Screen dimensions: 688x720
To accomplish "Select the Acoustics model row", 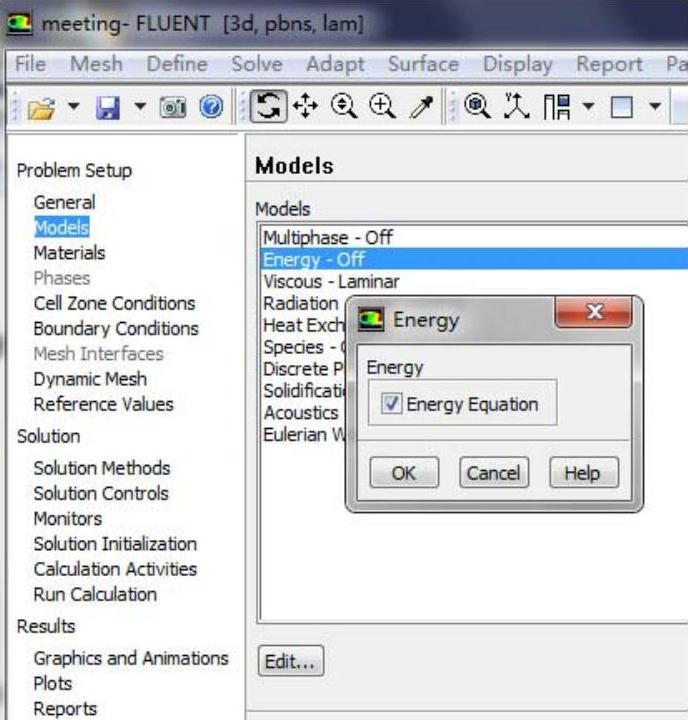I will [x=301, y=413].
